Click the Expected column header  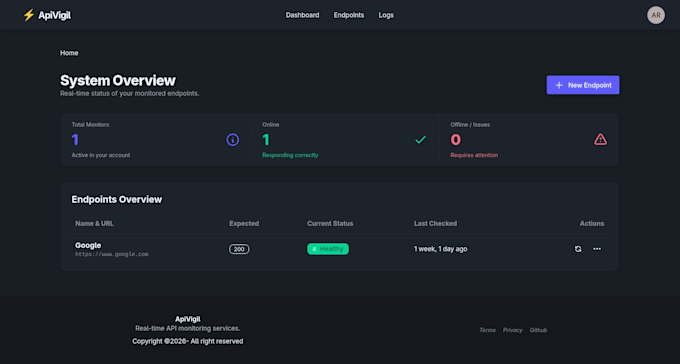244,223
